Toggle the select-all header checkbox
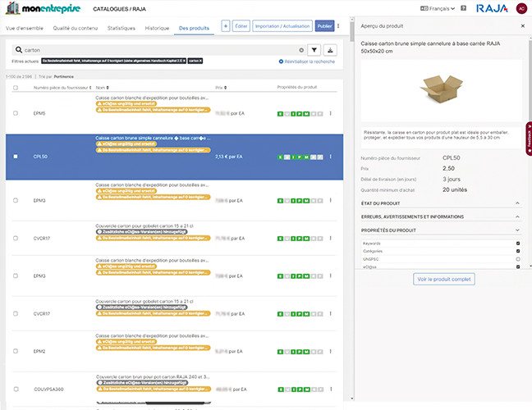The height and width of the screenshot is (410, 532). (x=16, y=88)
